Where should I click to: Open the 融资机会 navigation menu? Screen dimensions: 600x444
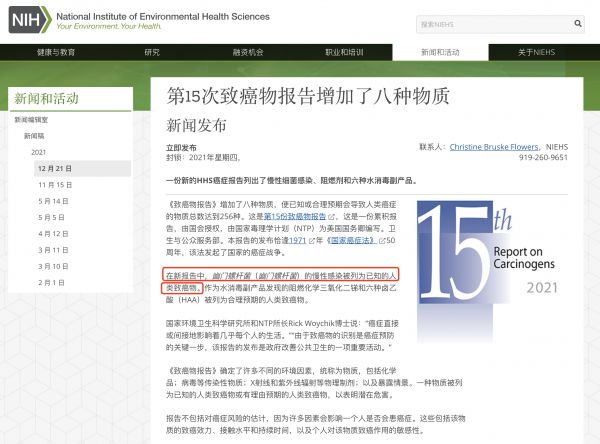tap(248, 52)
